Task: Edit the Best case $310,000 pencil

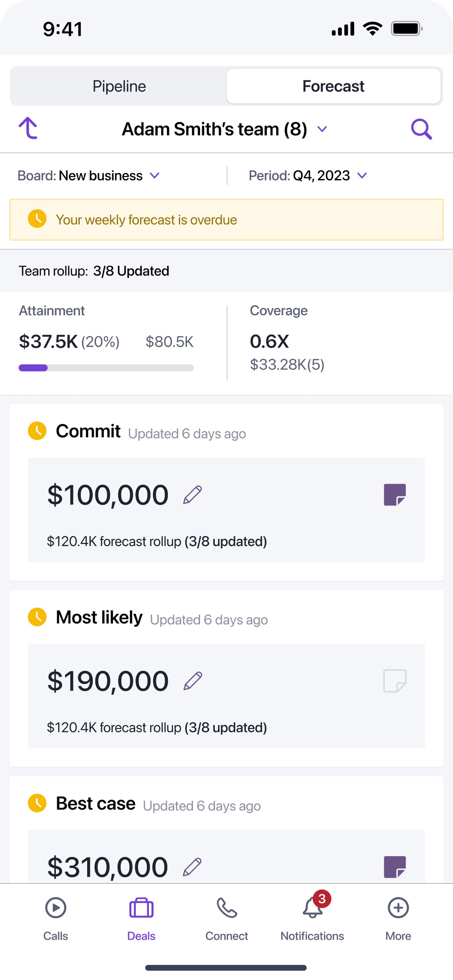Action: click(x=193, y=867)
